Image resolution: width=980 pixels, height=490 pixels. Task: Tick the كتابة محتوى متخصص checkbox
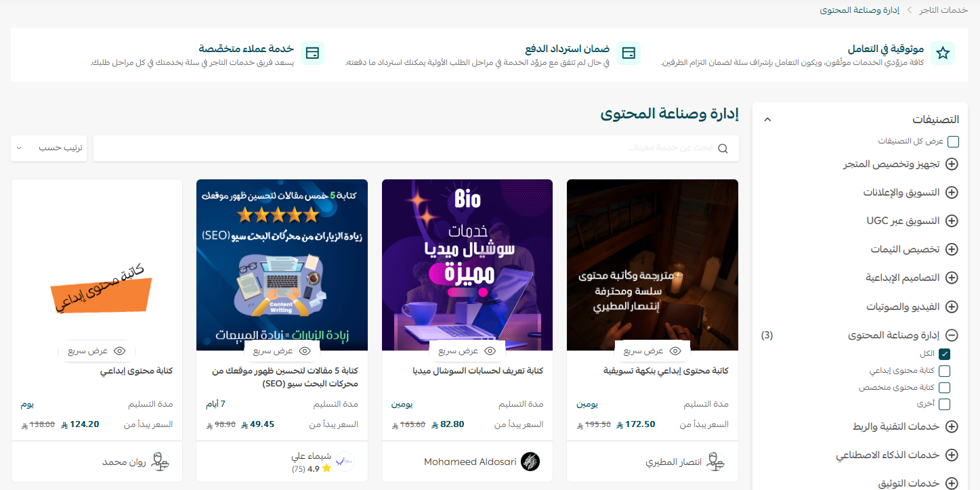[x=945, y=388]
